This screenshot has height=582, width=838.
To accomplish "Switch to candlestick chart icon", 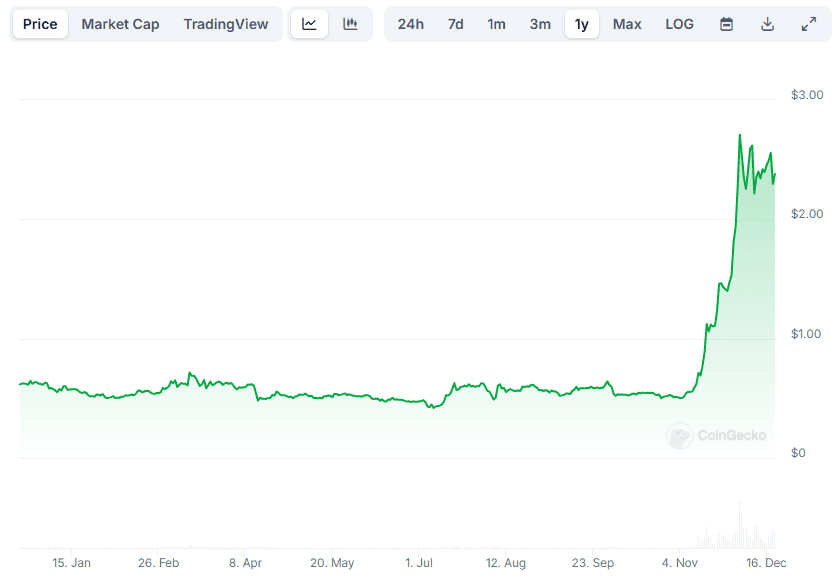I will pos(350,24).
